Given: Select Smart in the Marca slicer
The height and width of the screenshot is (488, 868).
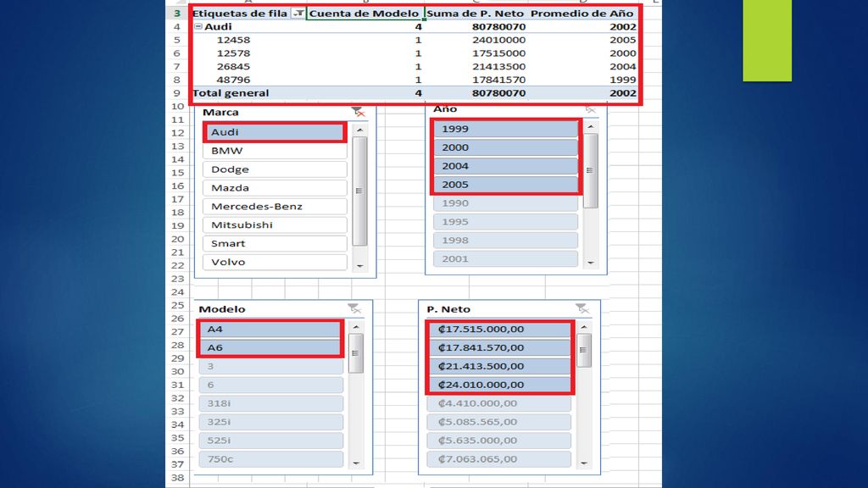Looking at the screenshot, I should click(x=275, y=243).
